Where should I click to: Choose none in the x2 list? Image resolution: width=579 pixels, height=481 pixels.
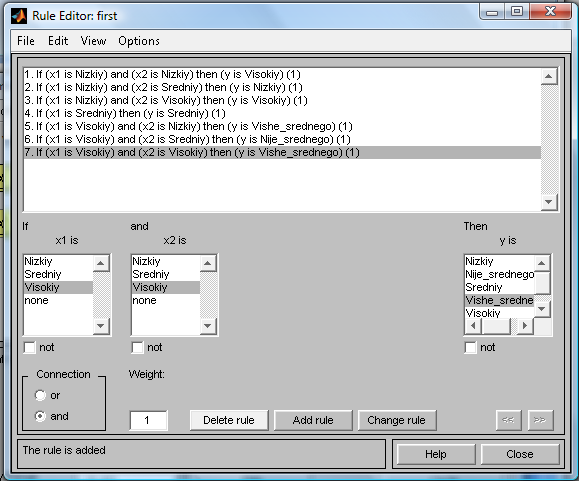(x=166, y=300)
